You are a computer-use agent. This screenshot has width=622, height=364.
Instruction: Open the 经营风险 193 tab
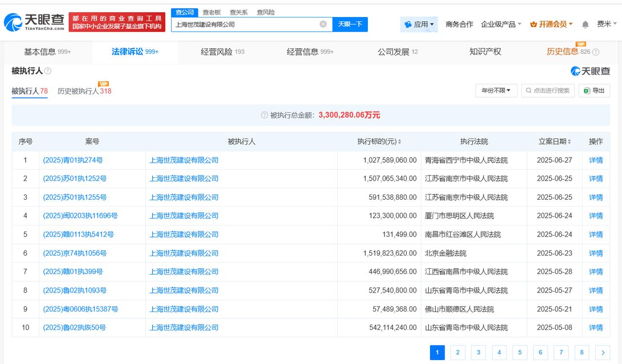click(223, 52)
